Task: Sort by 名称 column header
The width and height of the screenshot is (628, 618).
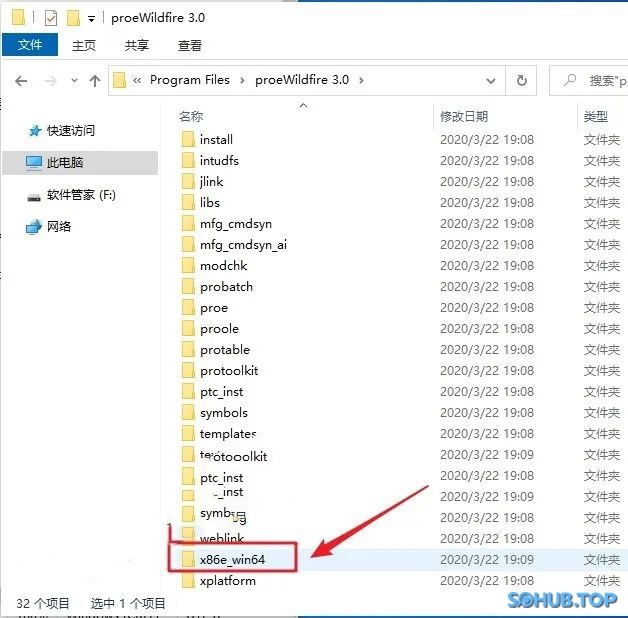Action: click(191, 117)
